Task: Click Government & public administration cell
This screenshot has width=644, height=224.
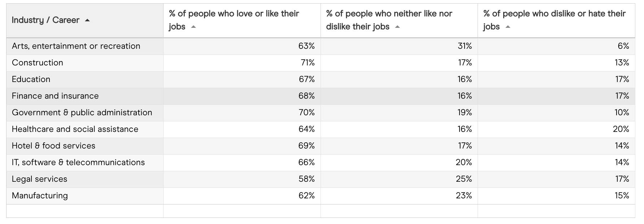Action: pyautogui.click(x=82, y=113)
